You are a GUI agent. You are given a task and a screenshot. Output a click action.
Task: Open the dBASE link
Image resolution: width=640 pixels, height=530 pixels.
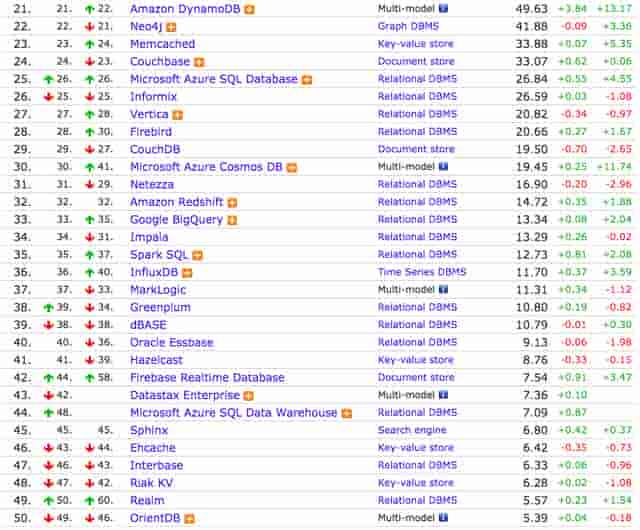[x=149, y=325]
